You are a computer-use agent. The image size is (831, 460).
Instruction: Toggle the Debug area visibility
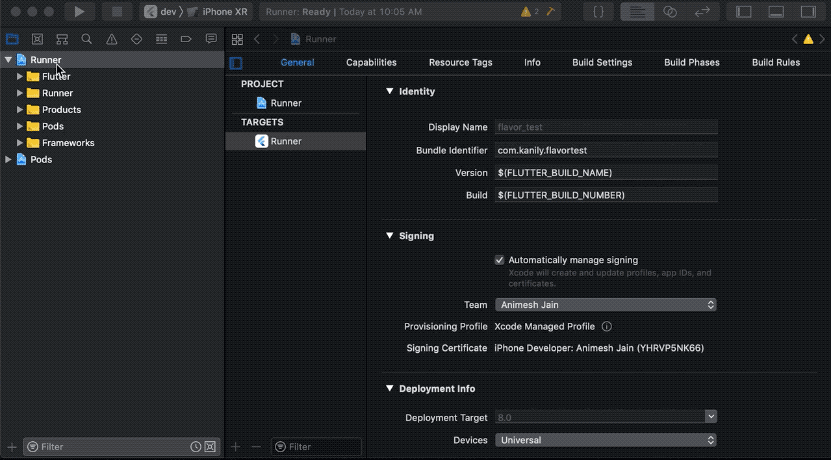(x=776, y=12)
